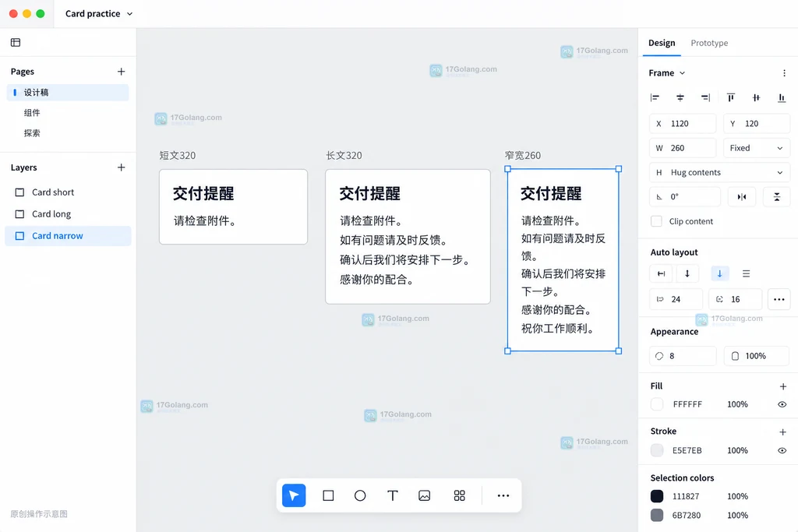The image size is (798, 532).
Task: Switch to the Prototype tab
Action: click(709, 43)
